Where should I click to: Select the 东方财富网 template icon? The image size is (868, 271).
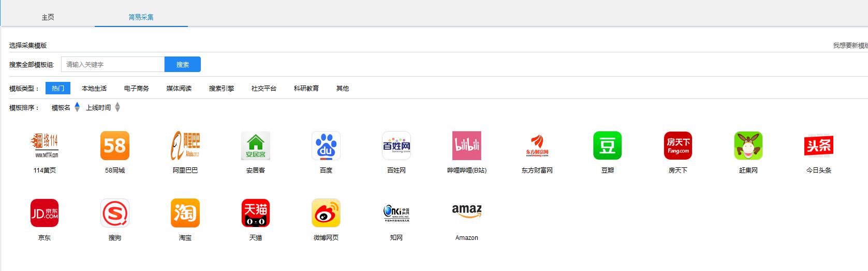pyautogui.click(x=537, y=146)
